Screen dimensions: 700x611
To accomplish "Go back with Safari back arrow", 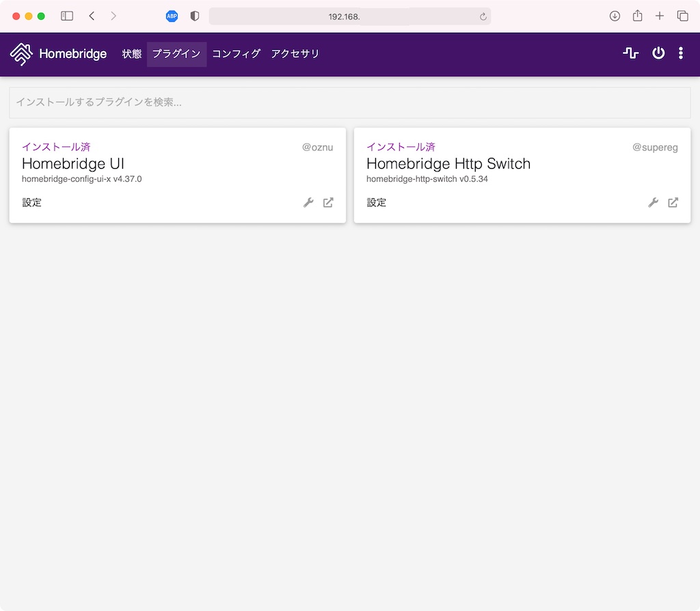I will (x=92, y=16).
